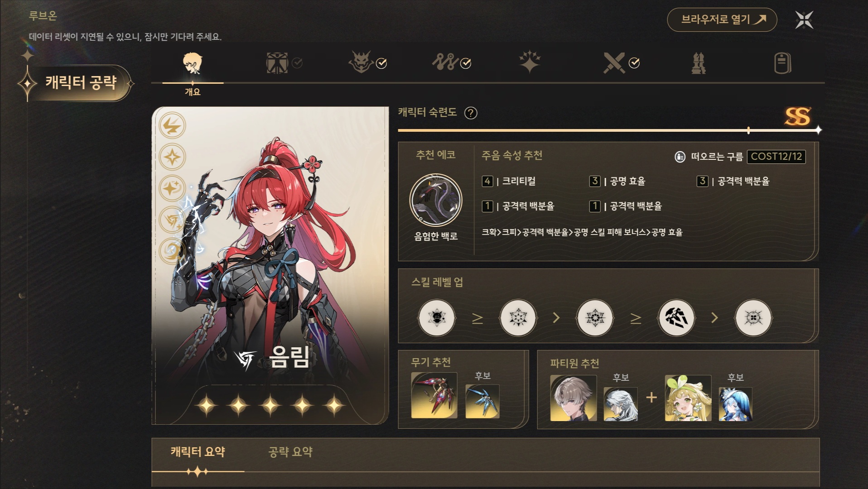Select the 음험한 백로 echo icon
Viewport: 868px width, 489px height.
435,200
